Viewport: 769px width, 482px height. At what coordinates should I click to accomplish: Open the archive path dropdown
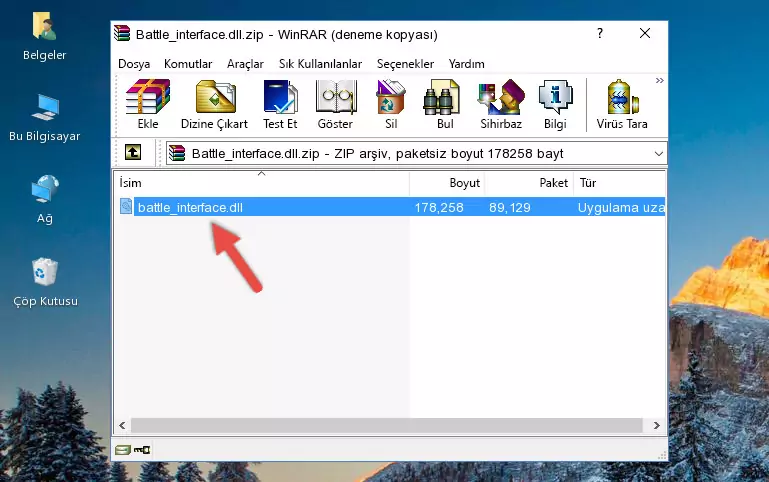659,153
